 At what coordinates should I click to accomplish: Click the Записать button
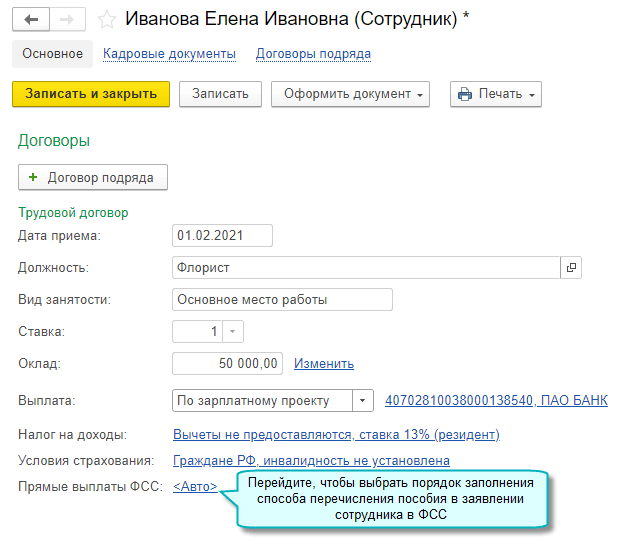(220, 94)
